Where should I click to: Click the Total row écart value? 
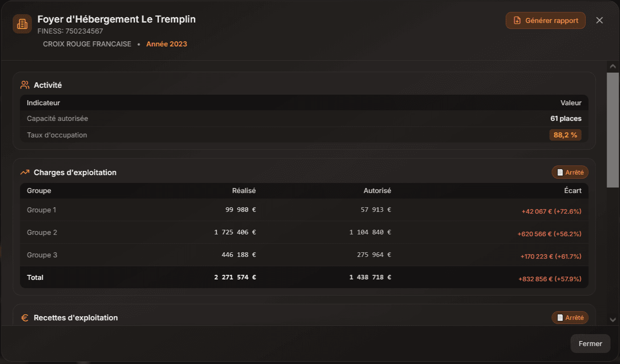tap(550, 279)
